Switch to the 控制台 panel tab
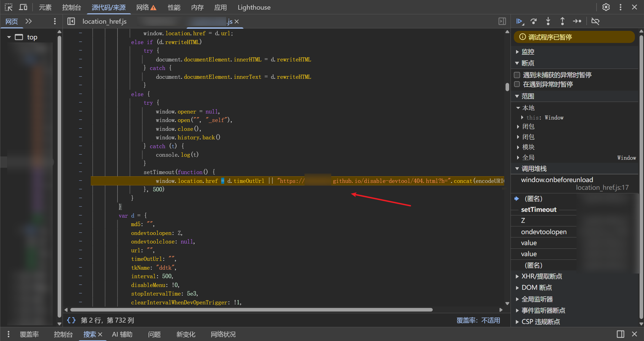The height and width of the screenshot is (341, 644). coord(72,7)
